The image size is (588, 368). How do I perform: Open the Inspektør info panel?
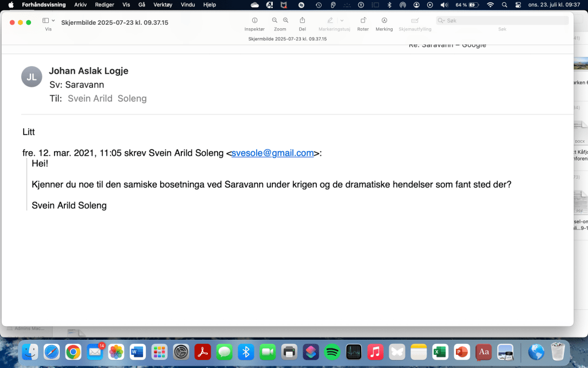(254, 20)
